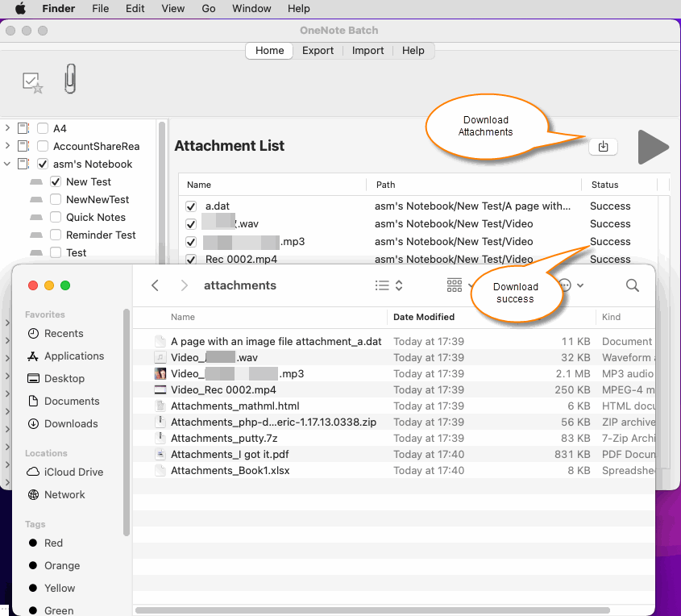Open the Go menu
Viewport: 681px width, 616px height.
pos(209,8)
